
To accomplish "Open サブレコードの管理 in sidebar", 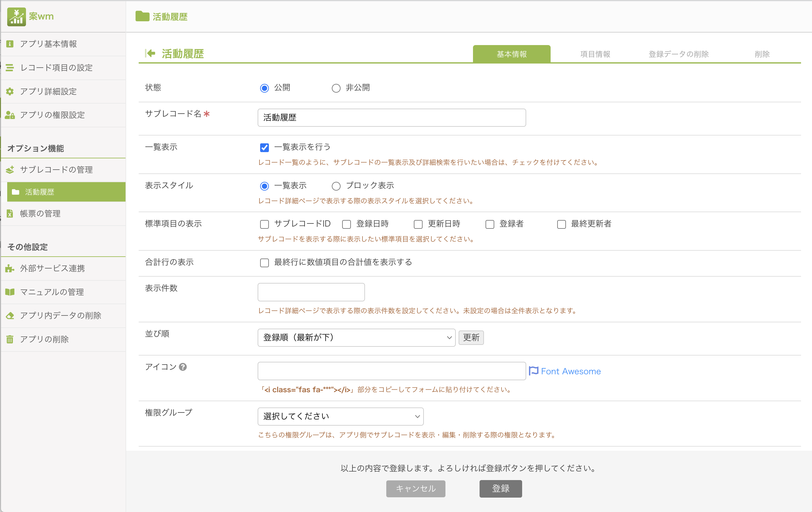I will [x=64, y=170].
